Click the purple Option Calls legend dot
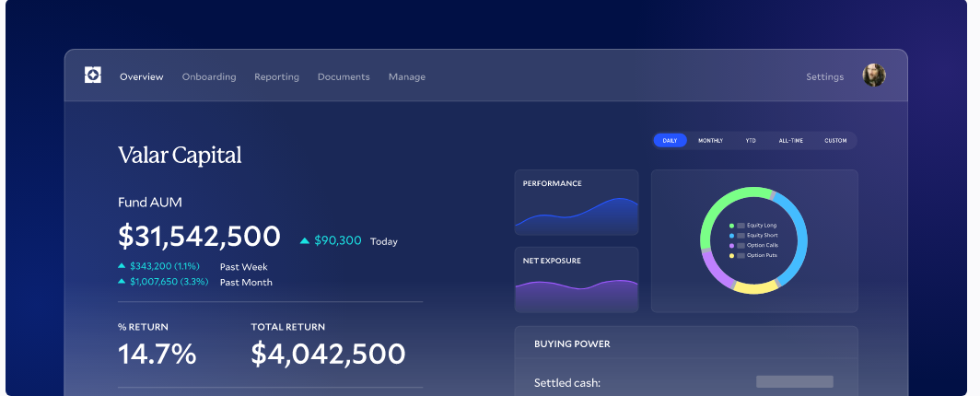The image size is (980, 396). coord(731,246)
